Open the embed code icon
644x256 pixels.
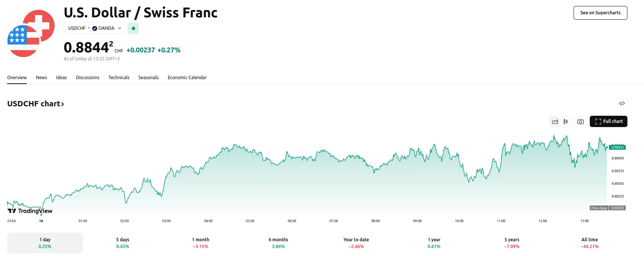tap(622, 103)
